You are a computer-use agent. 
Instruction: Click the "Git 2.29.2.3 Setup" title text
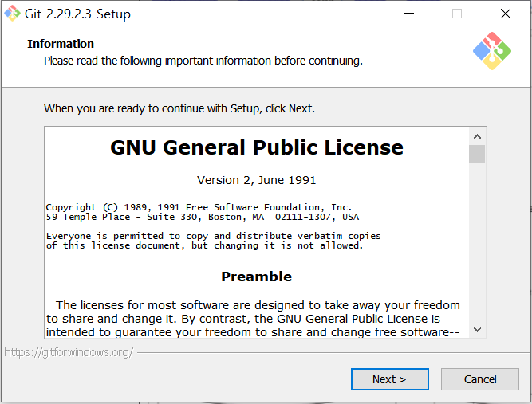tap(77, 14)
